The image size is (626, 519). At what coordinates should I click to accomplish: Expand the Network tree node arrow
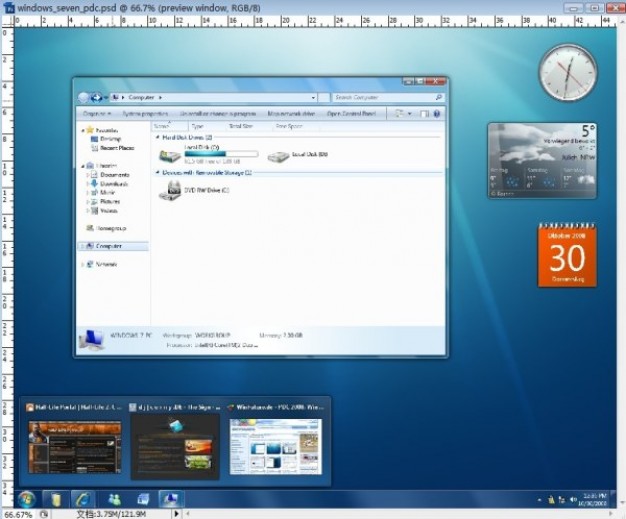(x=83, y=264)
